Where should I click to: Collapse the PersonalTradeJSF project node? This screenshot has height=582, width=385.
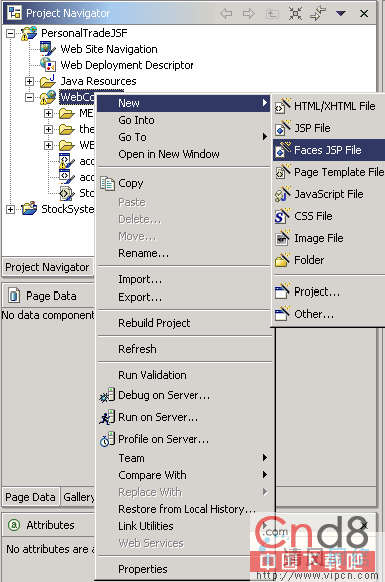[x=11, y=33]
